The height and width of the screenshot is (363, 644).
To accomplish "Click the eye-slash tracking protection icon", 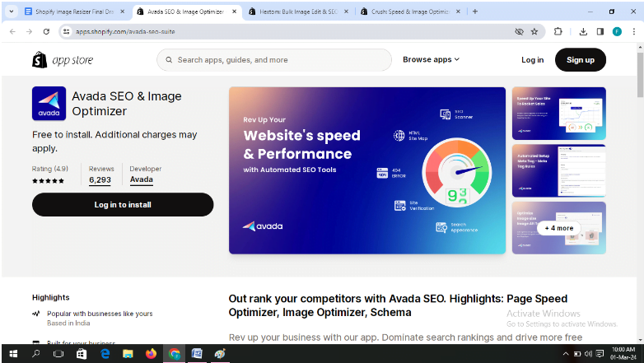I will click(x=519, y=31).
